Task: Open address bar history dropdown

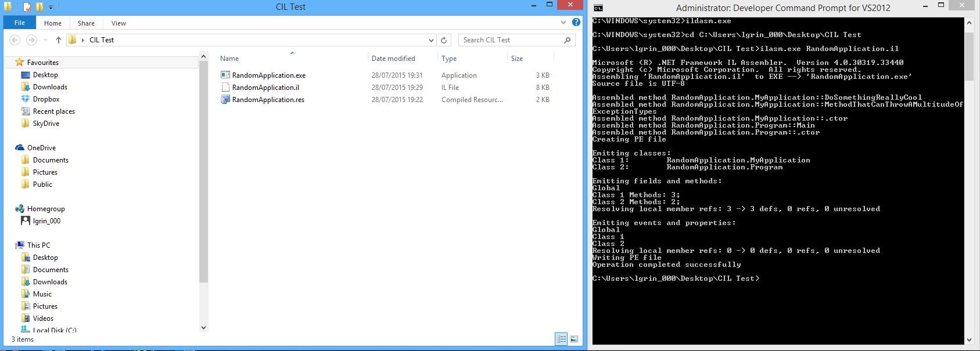Action: tap(430, 40)
